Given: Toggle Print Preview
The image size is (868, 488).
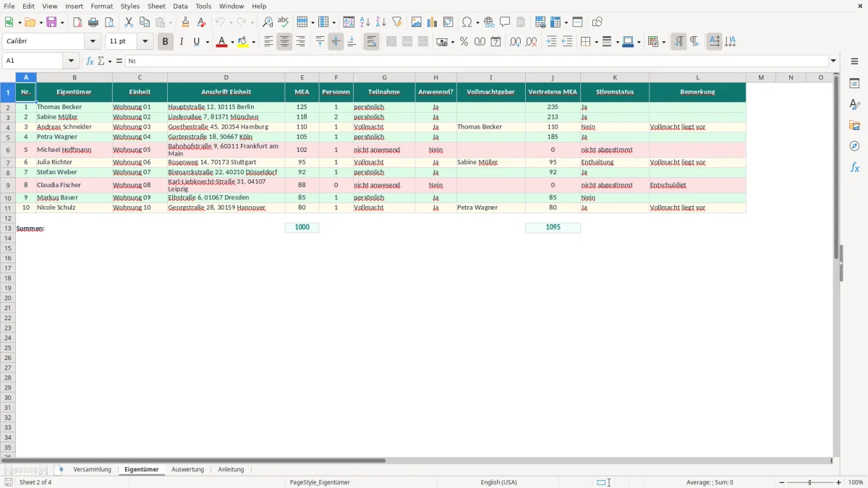Looking at the screenshot, I should pyautogui.click(x=109, y=22).
